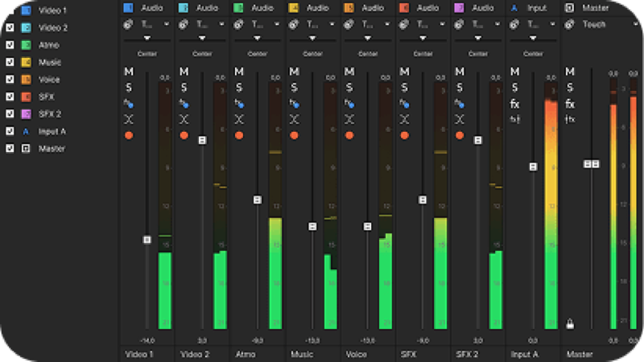Click the X icon on Music channel
The image size is (644, 362).
click(x=294, y=119)
